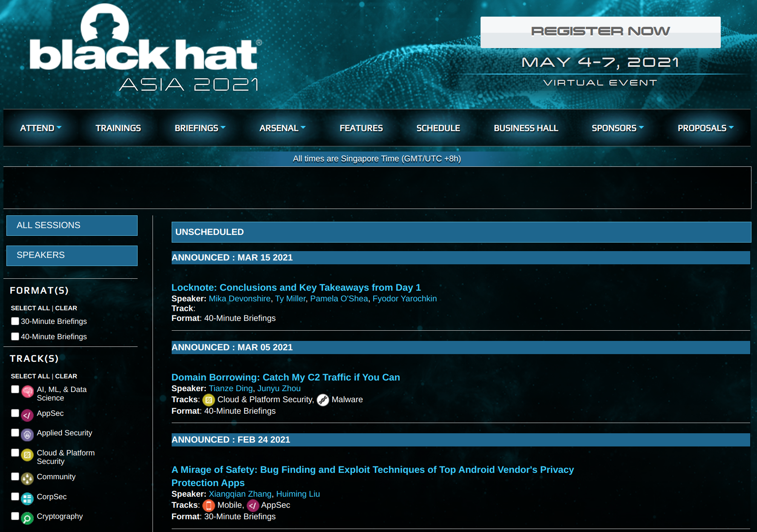Click Mobile track icon in Mirage of Safety session

point(209,506)
